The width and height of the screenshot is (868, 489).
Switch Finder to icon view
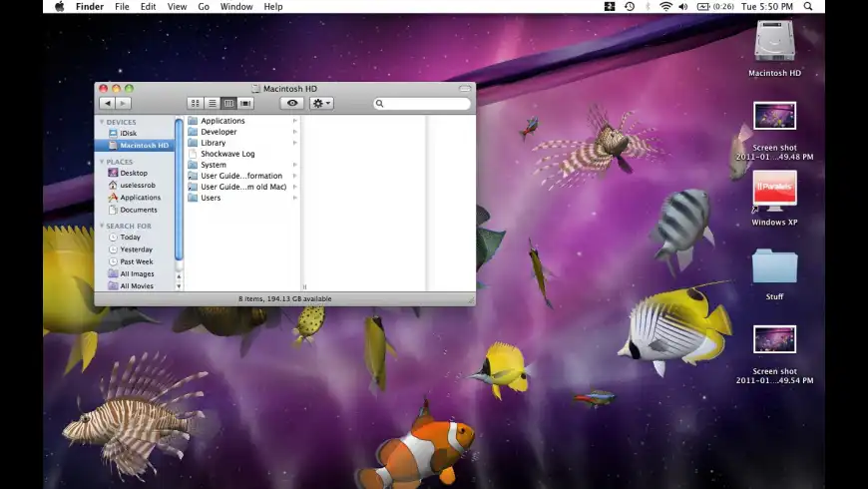point(195,103)
